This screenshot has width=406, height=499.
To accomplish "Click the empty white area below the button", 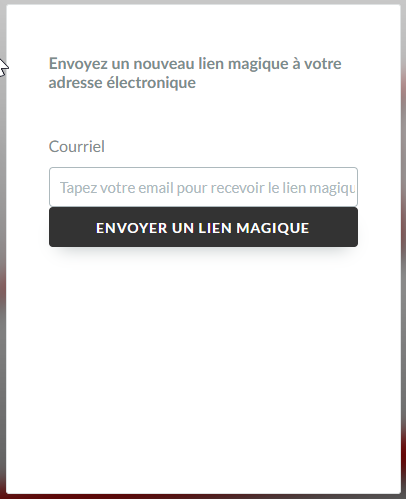I will point(203,367).
